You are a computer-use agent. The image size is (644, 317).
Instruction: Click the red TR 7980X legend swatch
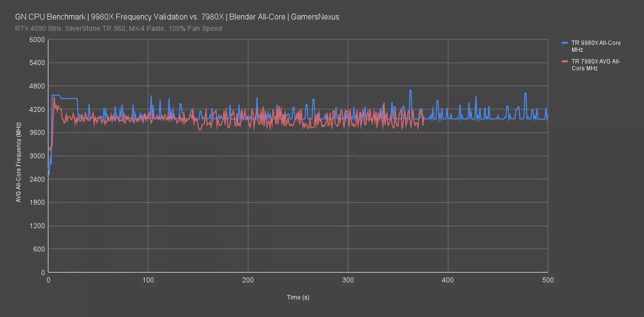pyautogui.click(x=565, y=61)
